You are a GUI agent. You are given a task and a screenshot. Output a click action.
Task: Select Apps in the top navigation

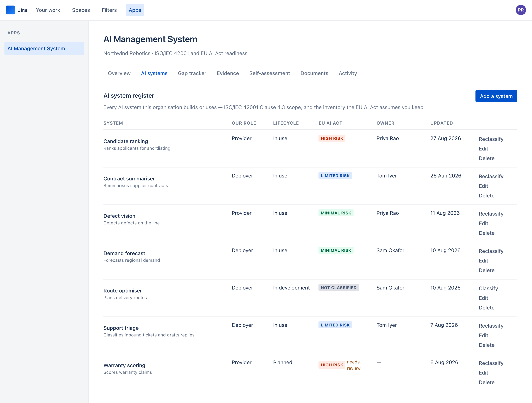135,10
